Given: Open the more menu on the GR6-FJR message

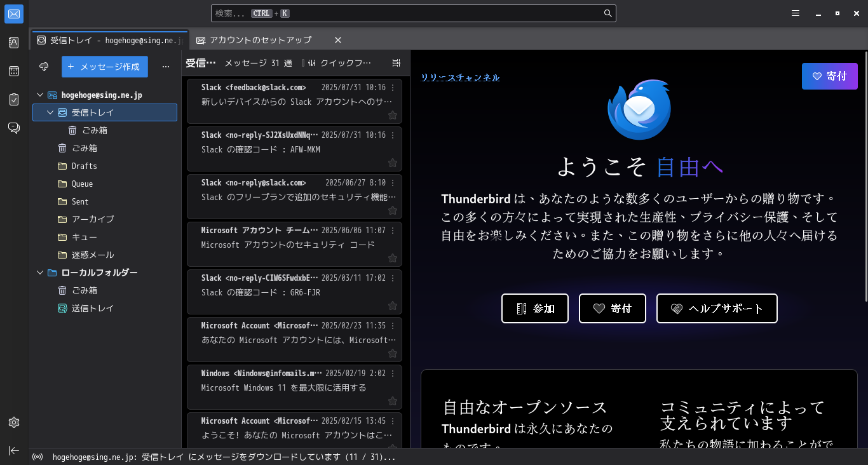Looking at the screenshot, I should [x=393, y=278].
